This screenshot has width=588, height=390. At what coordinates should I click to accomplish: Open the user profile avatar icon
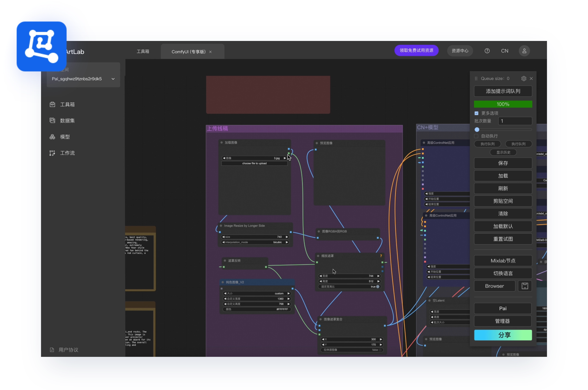point(524,51)
